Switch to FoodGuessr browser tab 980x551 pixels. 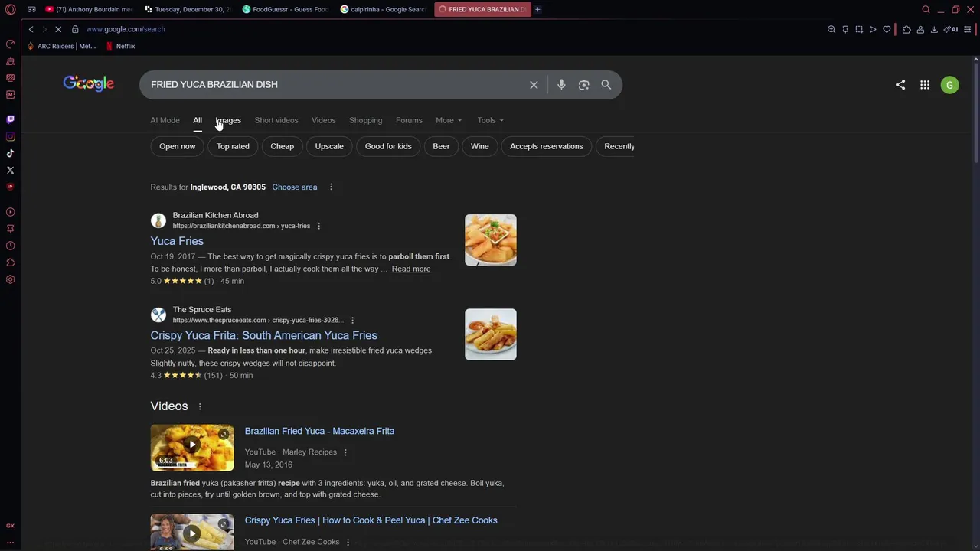tap(286, 9)
